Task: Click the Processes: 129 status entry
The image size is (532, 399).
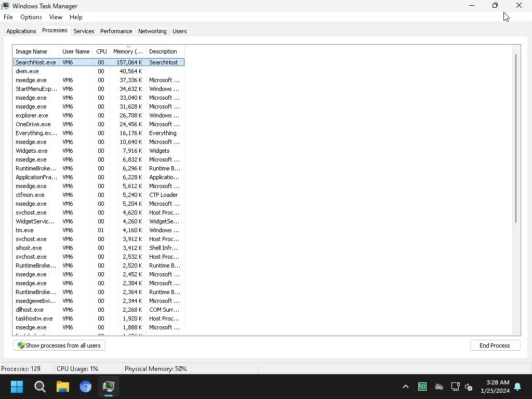Action: [x=21, y=369]
